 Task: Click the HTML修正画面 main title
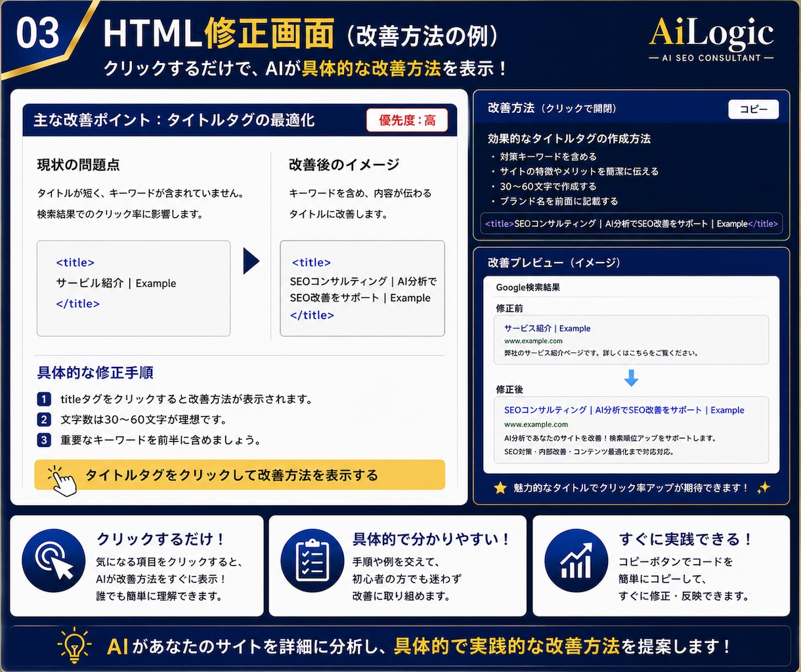[219, 34]
